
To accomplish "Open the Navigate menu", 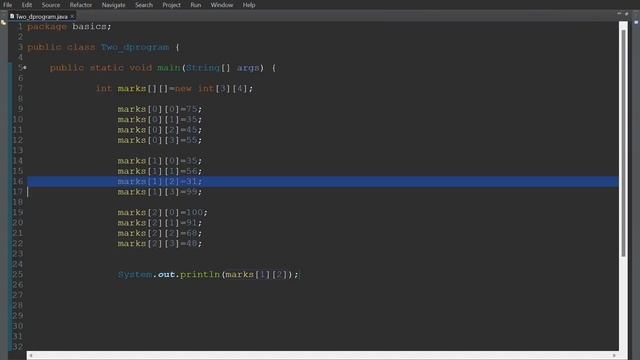I will pos(113,5).
